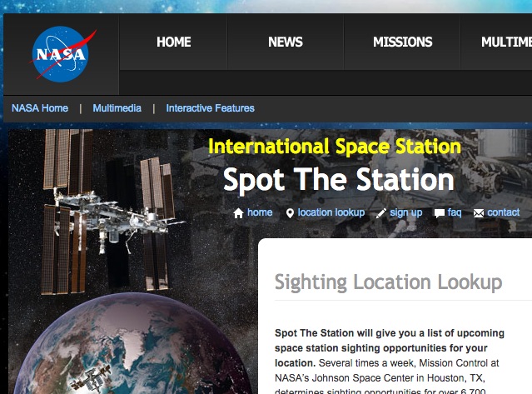Click the map pin icon beside location lookup
This screenshot has height=394, width=532.
coord(290,213)
